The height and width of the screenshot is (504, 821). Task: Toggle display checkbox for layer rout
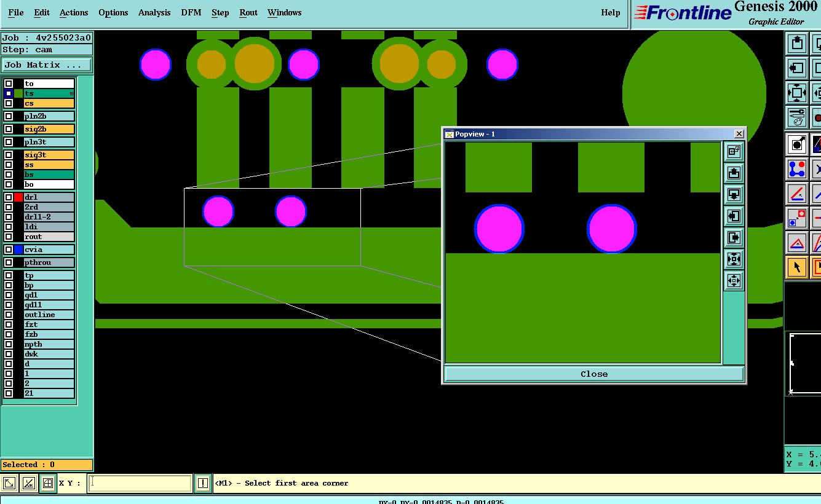pos(9,237)
